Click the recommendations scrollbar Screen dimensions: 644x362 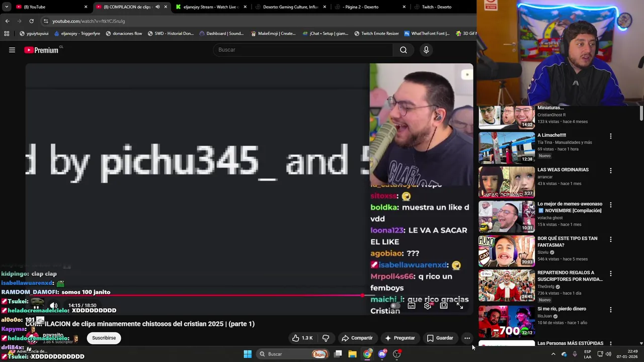pos(641,114)
